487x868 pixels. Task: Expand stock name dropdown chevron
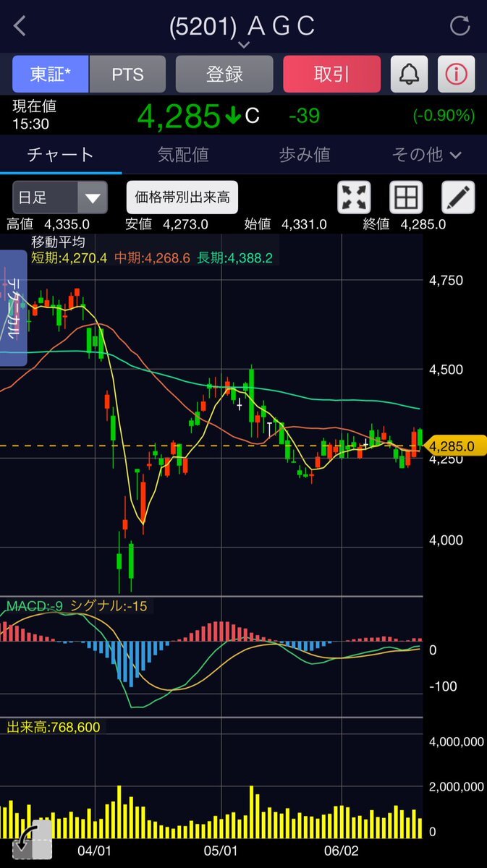click(244, 45)
